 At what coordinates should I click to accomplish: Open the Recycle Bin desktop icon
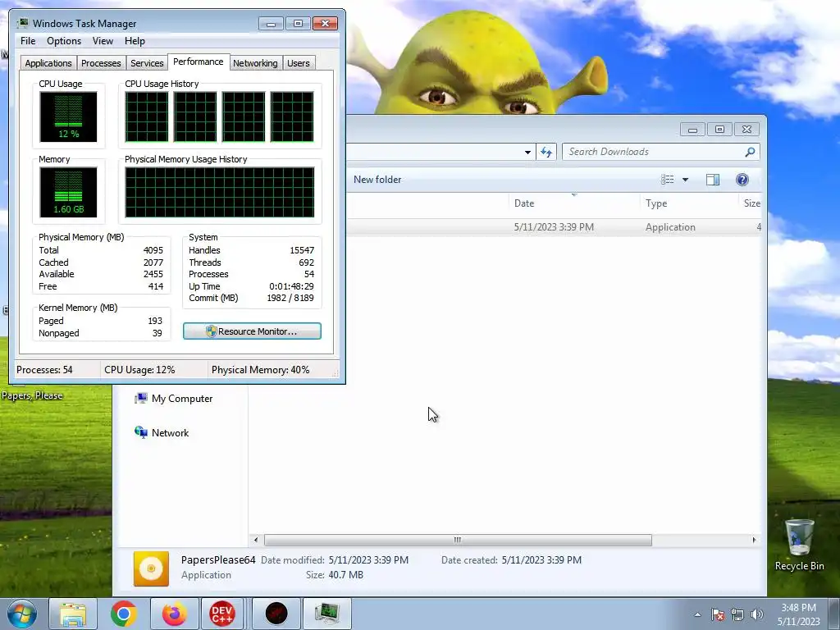click(x=799, y=545)
